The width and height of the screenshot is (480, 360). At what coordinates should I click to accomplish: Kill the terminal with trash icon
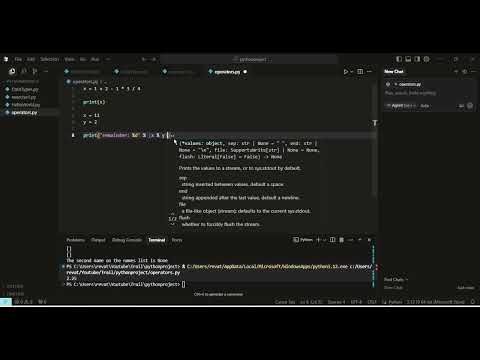point(341,240)
